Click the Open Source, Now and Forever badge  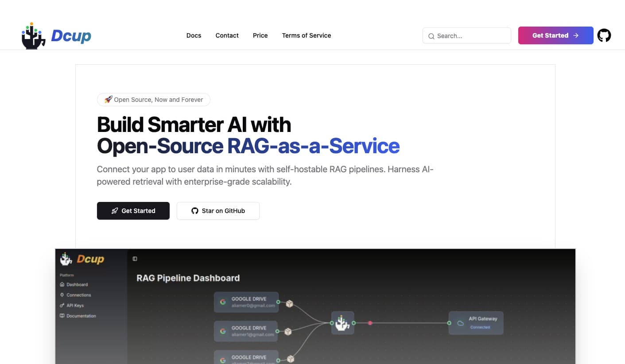(153, 100)
